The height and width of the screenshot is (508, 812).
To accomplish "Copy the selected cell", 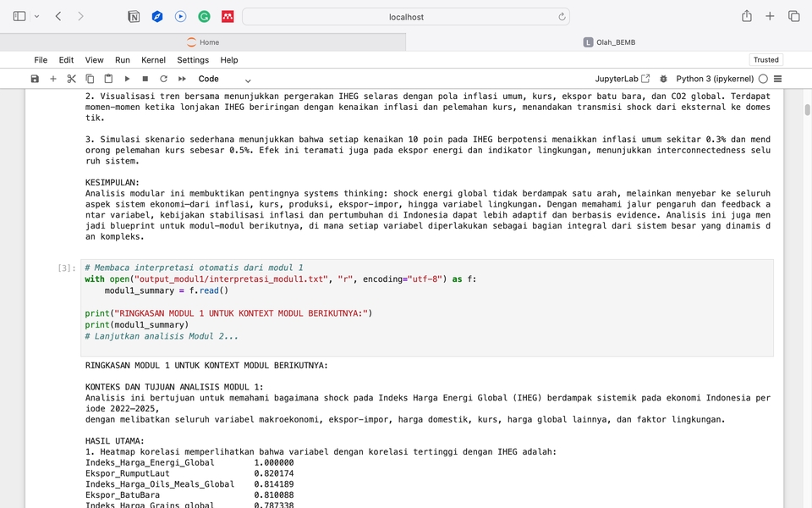I will coord(90,79).
